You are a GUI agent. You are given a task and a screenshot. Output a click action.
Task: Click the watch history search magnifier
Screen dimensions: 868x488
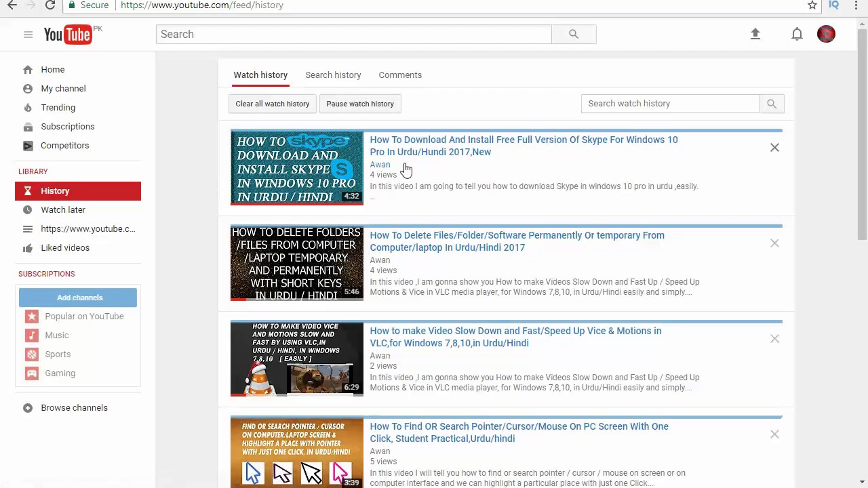click(x=772, y=104)
